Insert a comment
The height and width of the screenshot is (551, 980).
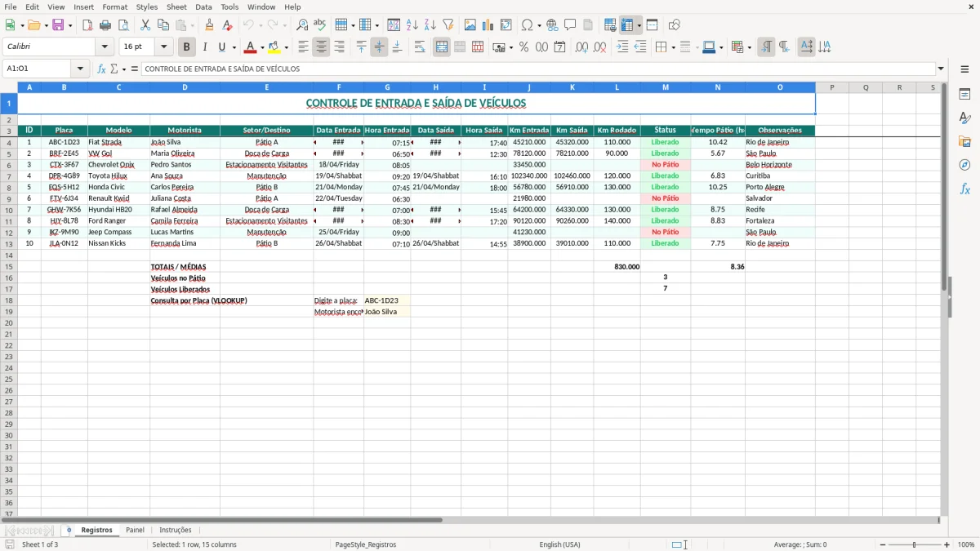coord(570,25)
